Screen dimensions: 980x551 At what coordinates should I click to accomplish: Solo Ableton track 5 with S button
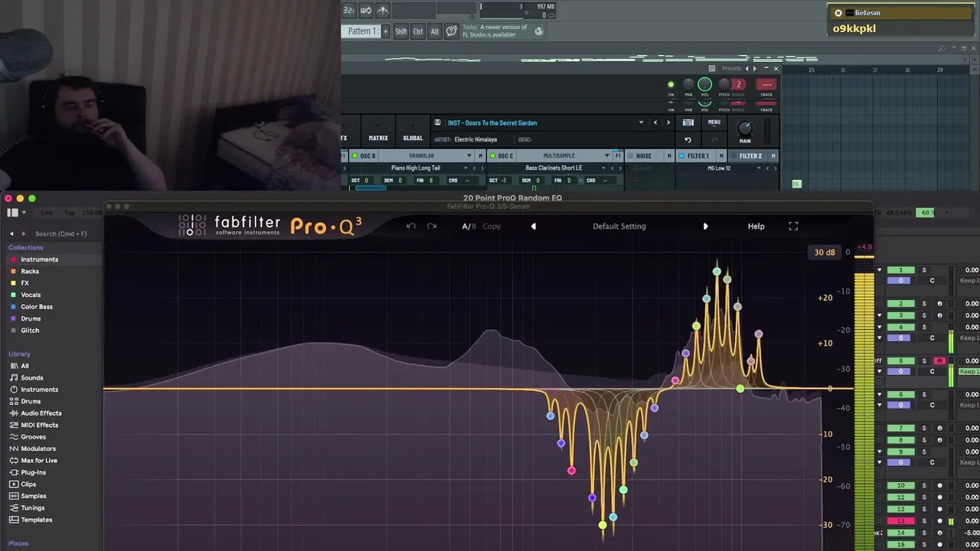(923, 360)
